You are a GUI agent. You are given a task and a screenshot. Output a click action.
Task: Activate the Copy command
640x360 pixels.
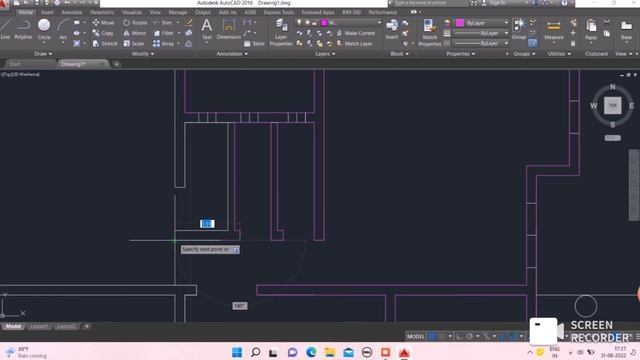[x=103, y=33]
